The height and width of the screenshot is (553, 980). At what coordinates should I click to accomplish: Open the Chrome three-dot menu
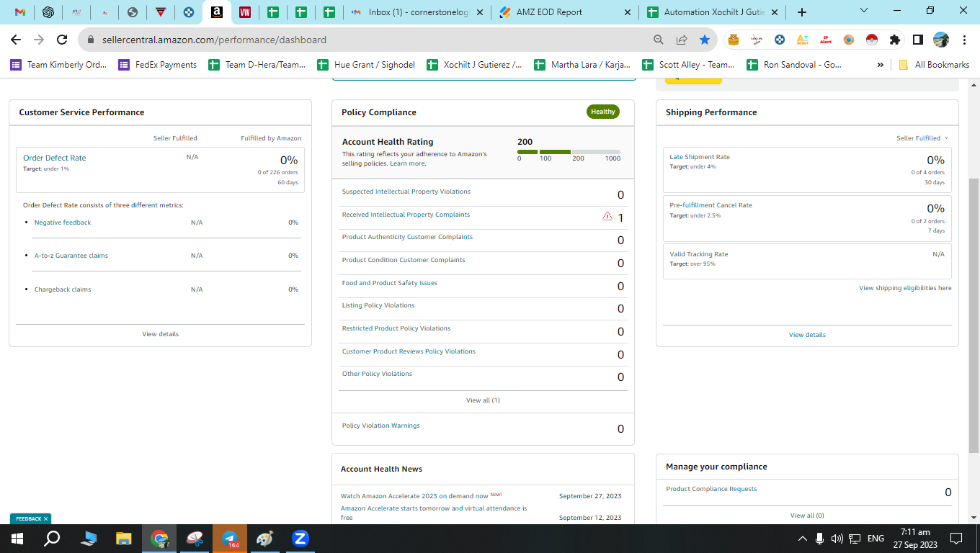pyautogui.click(x=964, y=40)
